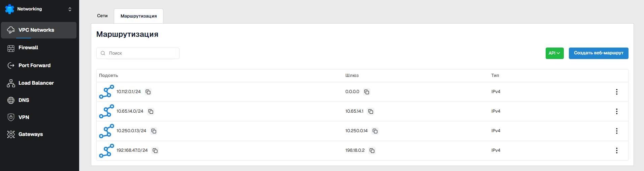Switch to the Сети tab
The width and height of the screenshot is (644, 171).
click(x=102, y=16)
